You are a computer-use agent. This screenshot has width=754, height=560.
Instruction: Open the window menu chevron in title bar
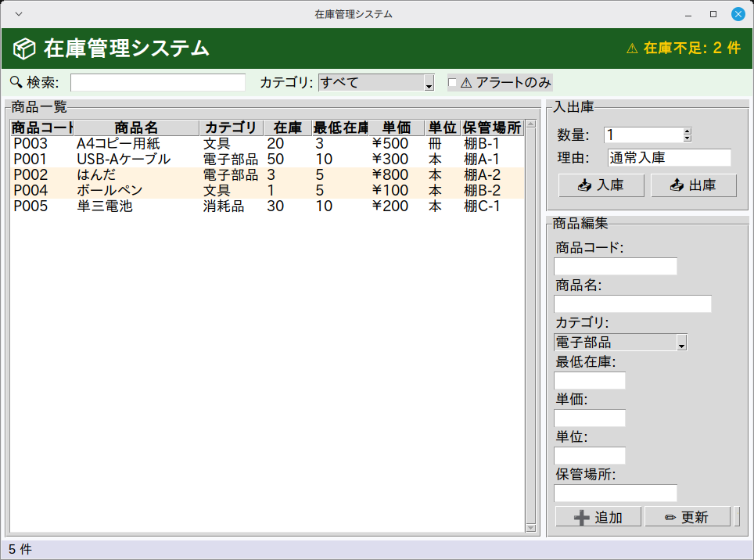[x=19, y=14]
